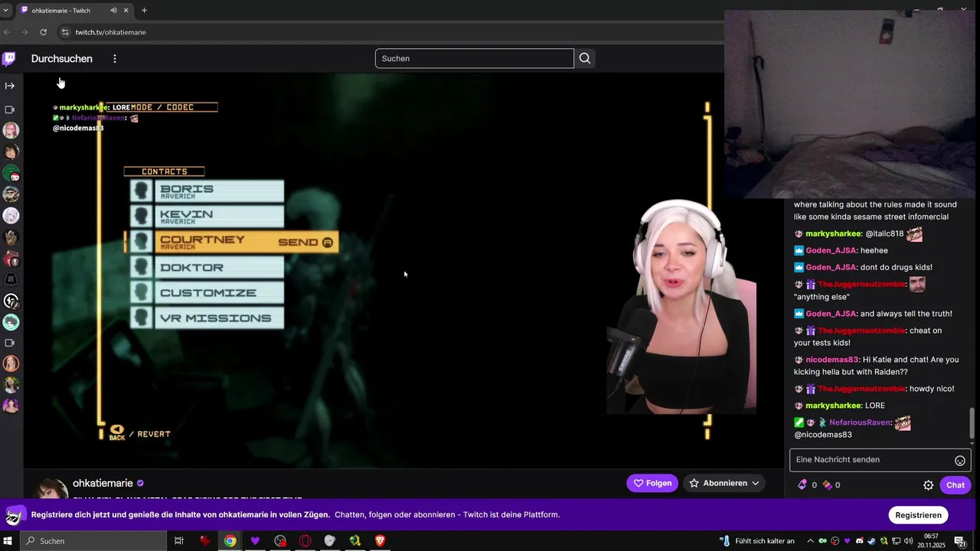This screenshot has width=980, height=551.
Task: Open the weather widget Fühlt sich kälter an
Action: tap(757, 540)
